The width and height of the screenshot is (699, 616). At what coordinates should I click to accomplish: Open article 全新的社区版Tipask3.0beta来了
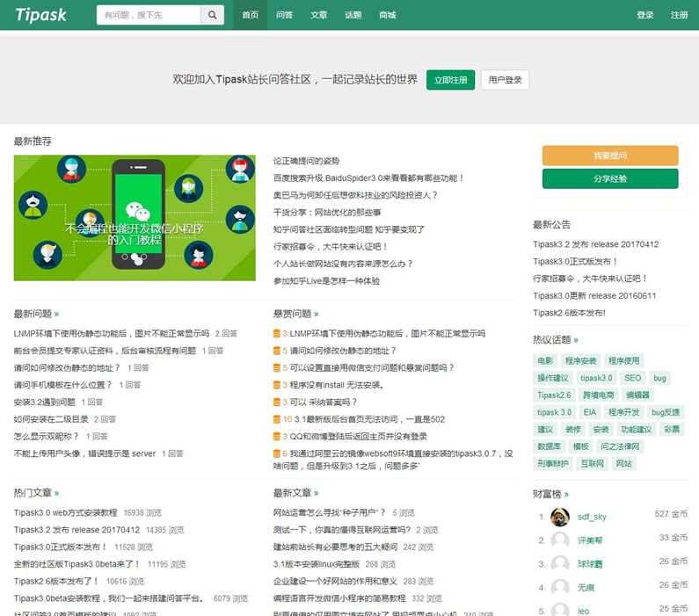[x=76, y=564]
